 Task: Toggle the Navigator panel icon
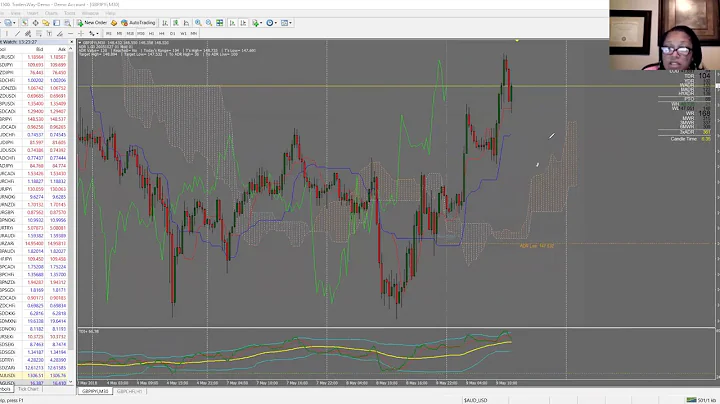[45, 22]
